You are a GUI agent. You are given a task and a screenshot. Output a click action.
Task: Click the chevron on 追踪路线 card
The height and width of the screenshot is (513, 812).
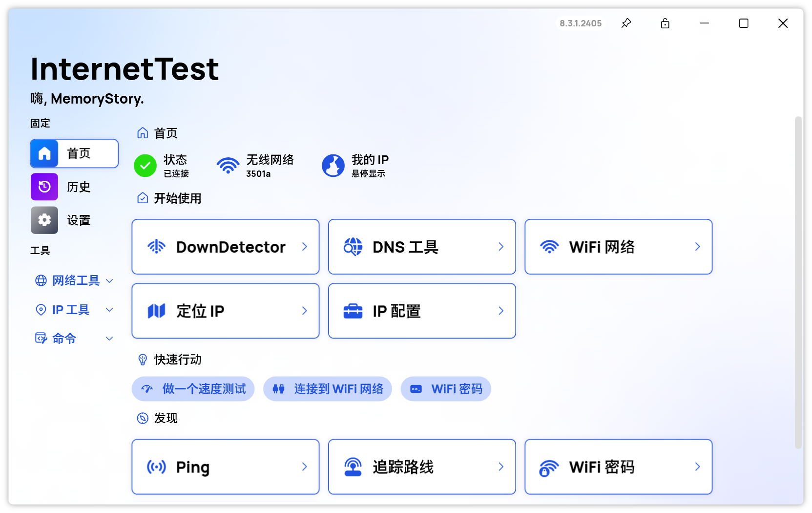point(501,467)
